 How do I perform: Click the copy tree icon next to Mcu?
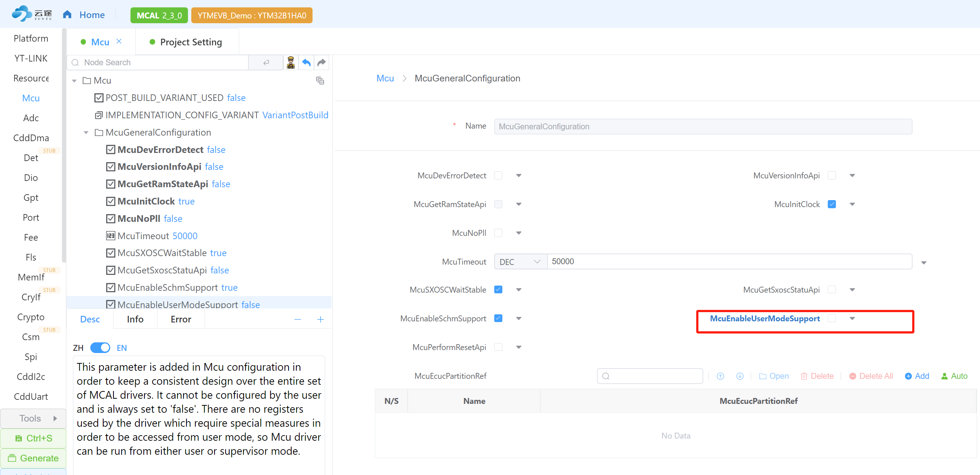click(x=320, y=81)
